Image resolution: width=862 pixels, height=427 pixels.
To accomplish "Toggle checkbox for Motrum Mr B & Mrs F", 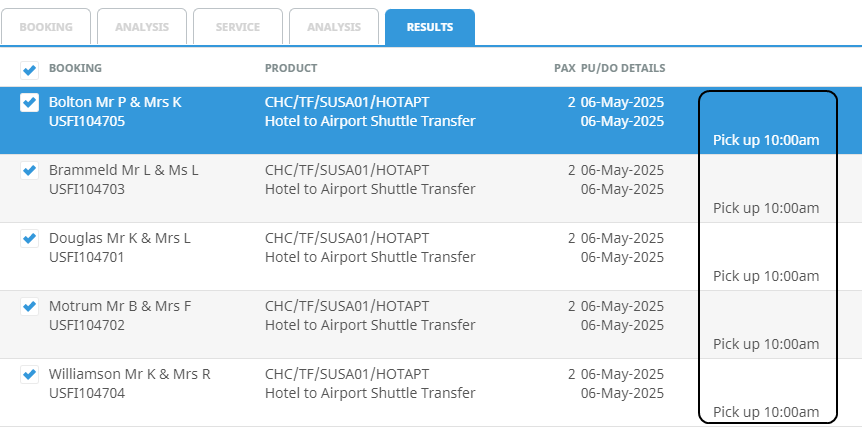I will click(x=29, y=306).
